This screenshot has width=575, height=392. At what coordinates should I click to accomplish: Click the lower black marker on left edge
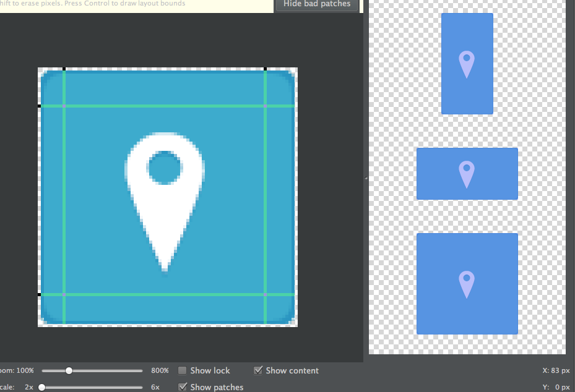(39, 294)
